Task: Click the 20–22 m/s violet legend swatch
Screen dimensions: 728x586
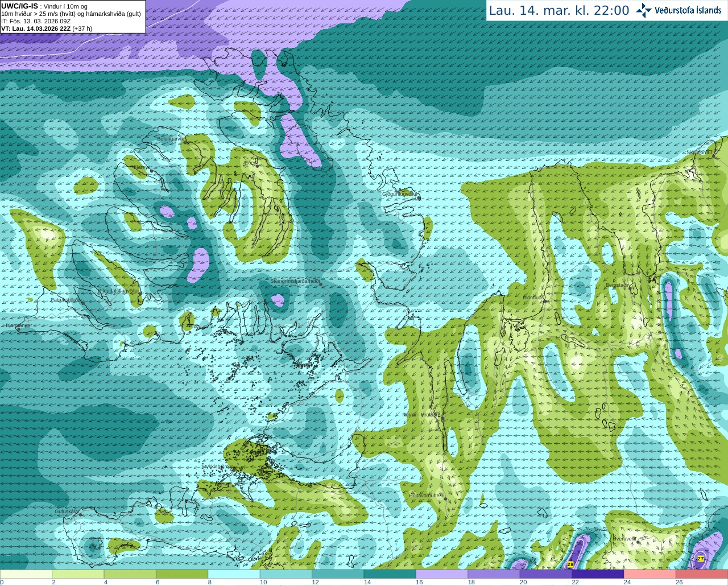Action: (x=546, y=574)
